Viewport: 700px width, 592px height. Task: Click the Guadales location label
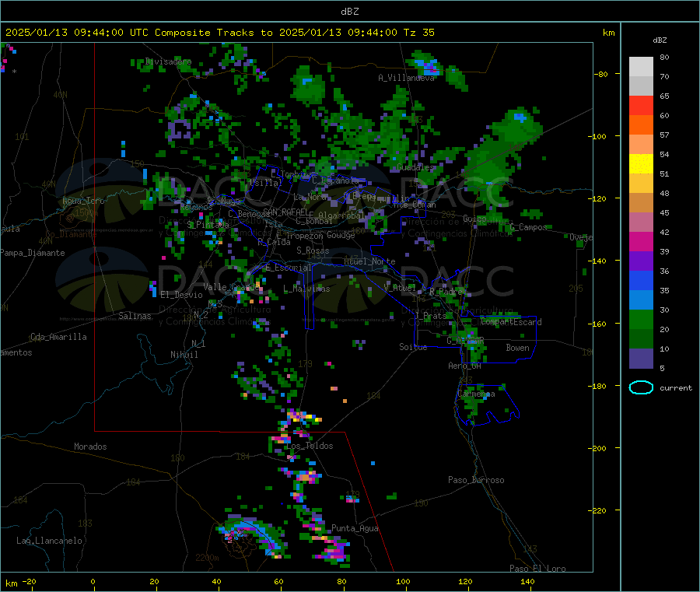pyautogui.click(x=415, y=167)
